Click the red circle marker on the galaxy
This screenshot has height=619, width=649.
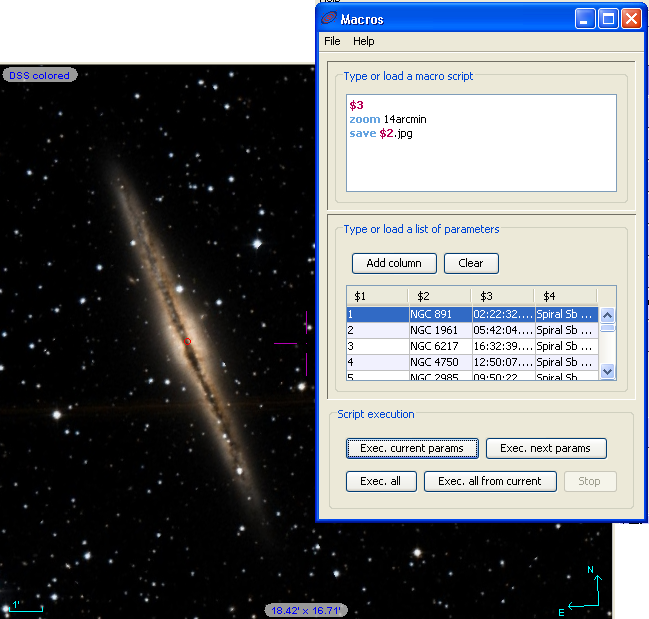(187, 341)
